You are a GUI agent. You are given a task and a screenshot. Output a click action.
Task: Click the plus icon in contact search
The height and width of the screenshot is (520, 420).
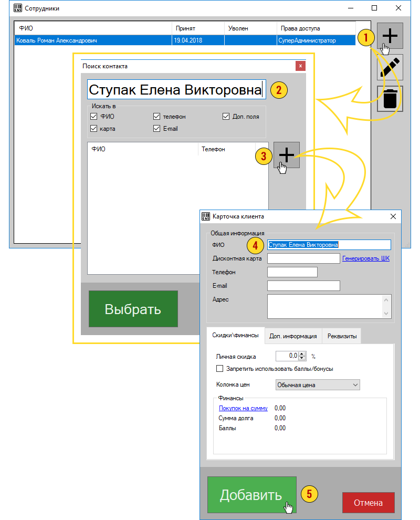tap(287, 155)
